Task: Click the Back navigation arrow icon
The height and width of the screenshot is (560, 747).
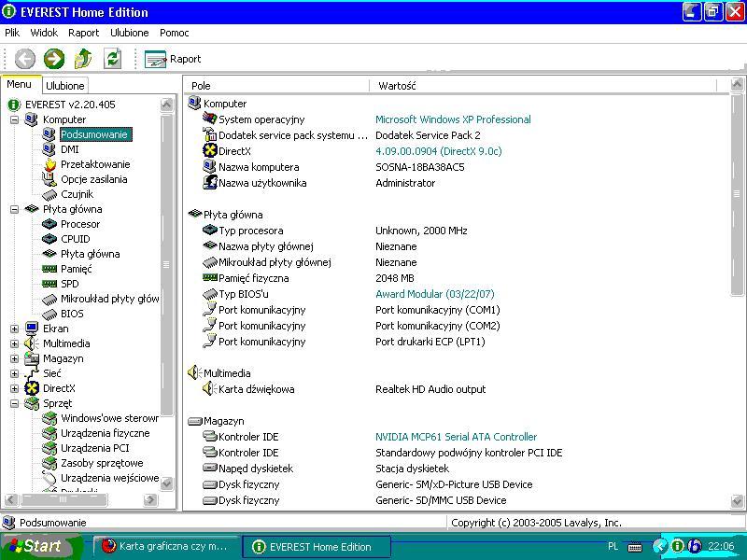Action: 25,59
